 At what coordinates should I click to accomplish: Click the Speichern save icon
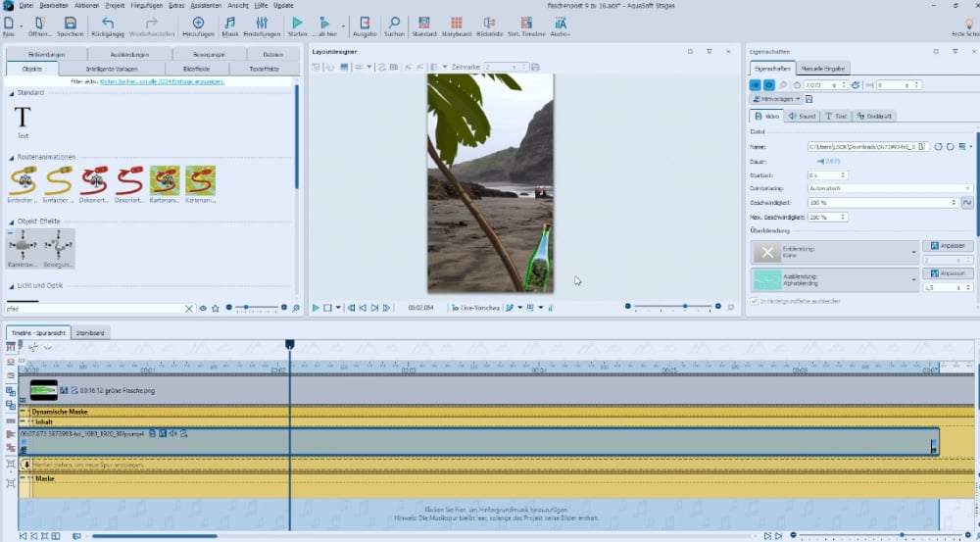coord(70,24)
